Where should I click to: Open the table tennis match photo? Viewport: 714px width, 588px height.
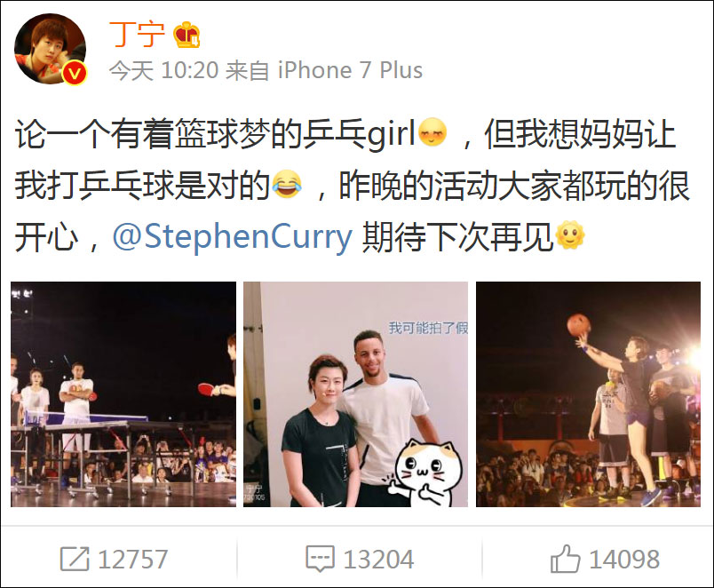point(123,394)
